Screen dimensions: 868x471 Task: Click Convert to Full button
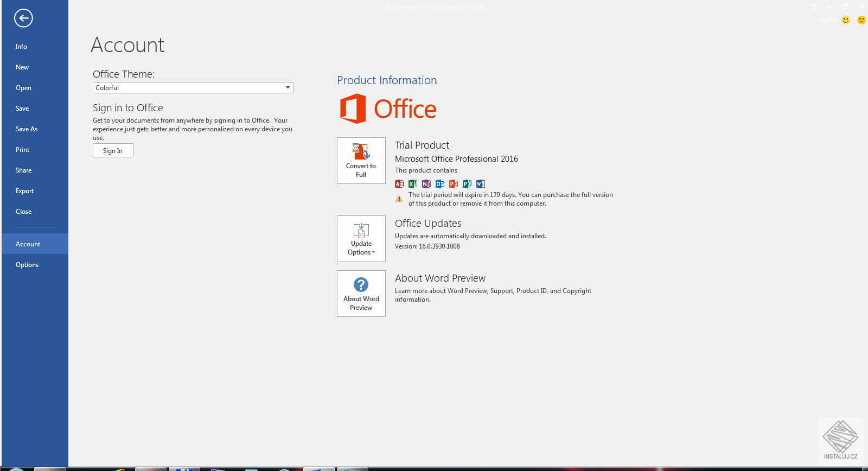click(361, 161)
